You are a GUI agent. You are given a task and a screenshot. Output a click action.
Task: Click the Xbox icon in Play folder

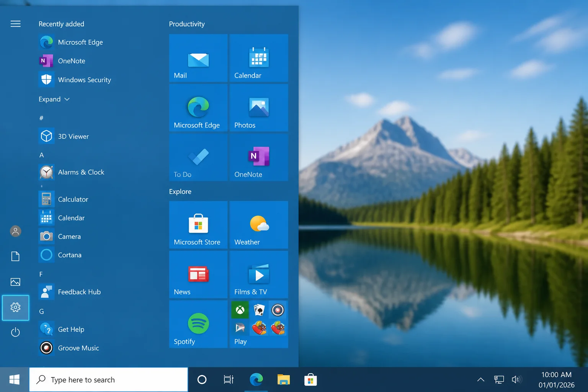pyautogui.click(x=240, y=310)
